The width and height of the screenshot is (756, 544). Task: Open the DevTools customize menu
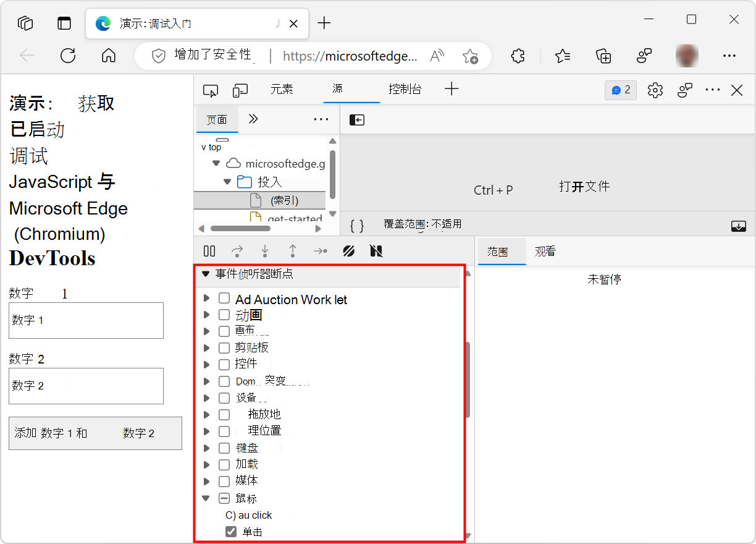713,90
